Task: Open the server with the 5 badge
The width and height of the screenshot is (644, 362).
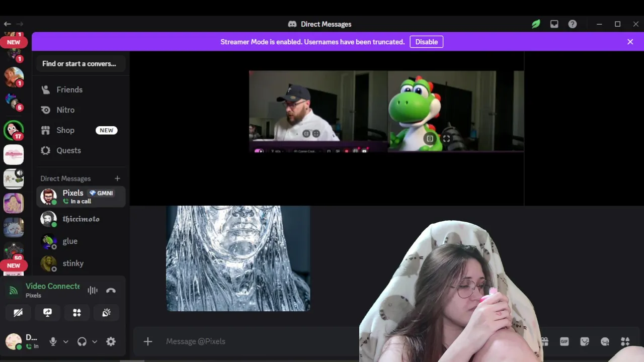Action: pyautogui.click(x=14, y=102)
